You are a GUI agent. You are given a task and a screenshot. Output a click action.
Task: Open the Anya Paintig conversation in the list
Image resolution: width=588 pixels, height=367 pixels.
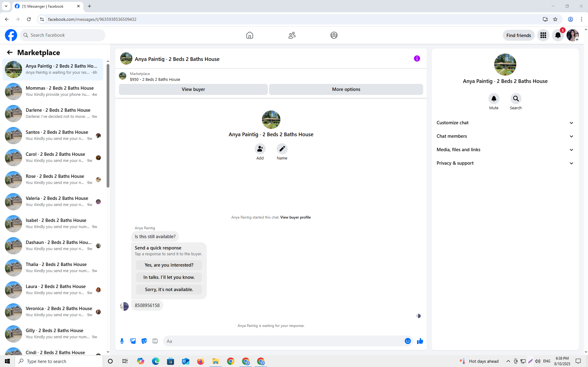pos(53,69)
